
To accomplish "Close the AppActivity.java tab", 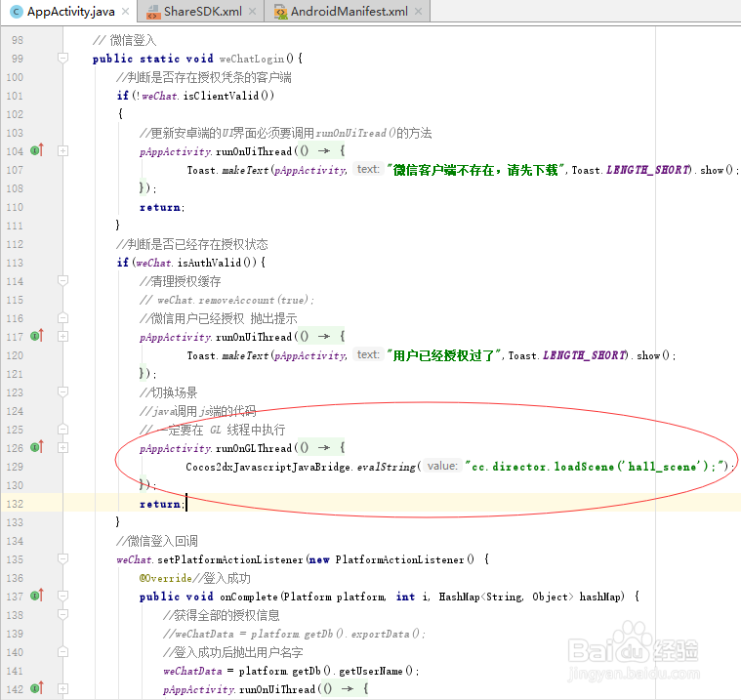I will (x=126, y=12).
